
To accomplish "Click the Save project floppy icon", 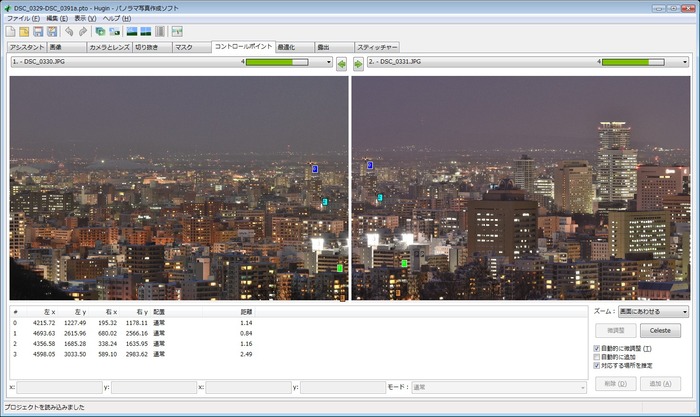I will pos(38,31).
